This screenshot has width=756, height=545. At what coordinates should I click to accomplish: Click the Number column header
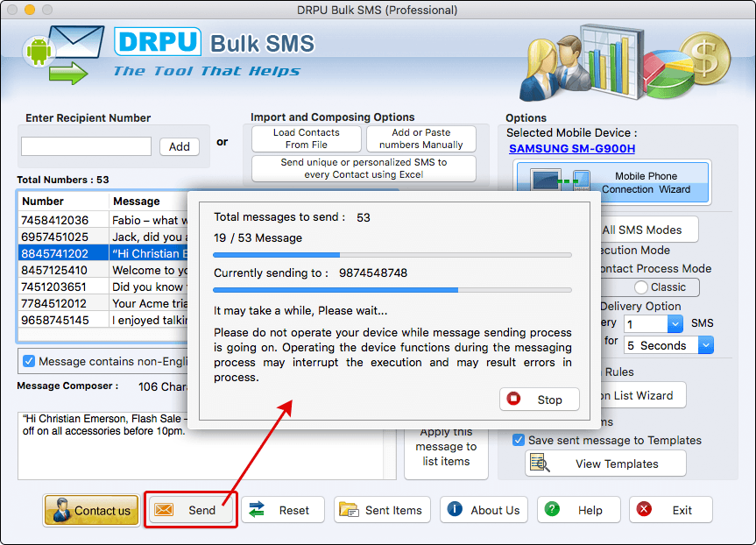(63, 202)
